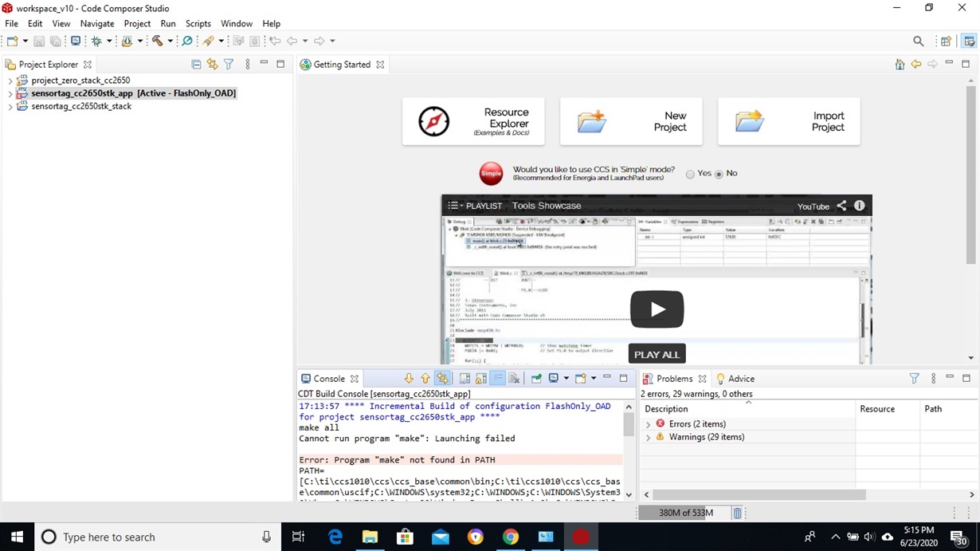980x551 pixels.
Task: Open the Navigate menu
Action: pyautogui.click(x=97, y=24)
